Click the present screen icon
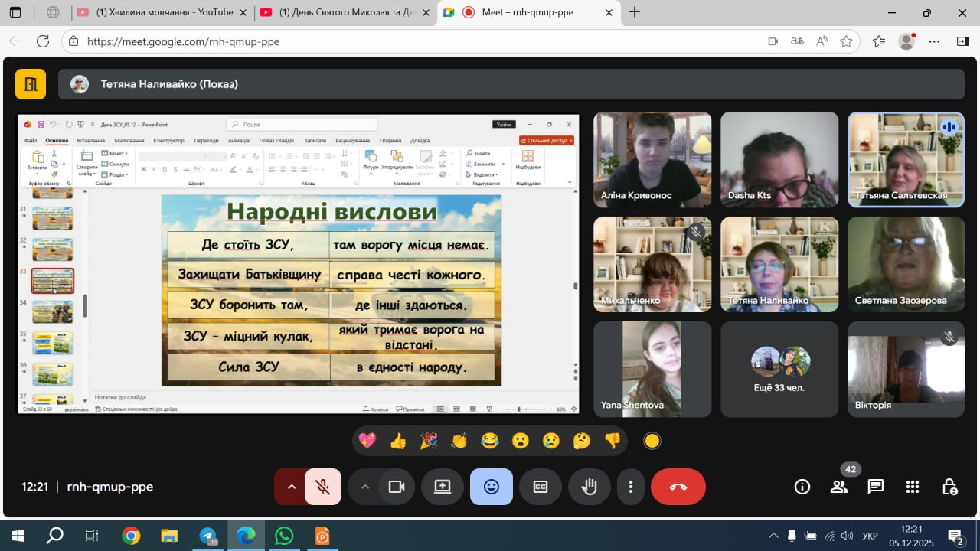 pyautogui.click(x=443, y=487)
